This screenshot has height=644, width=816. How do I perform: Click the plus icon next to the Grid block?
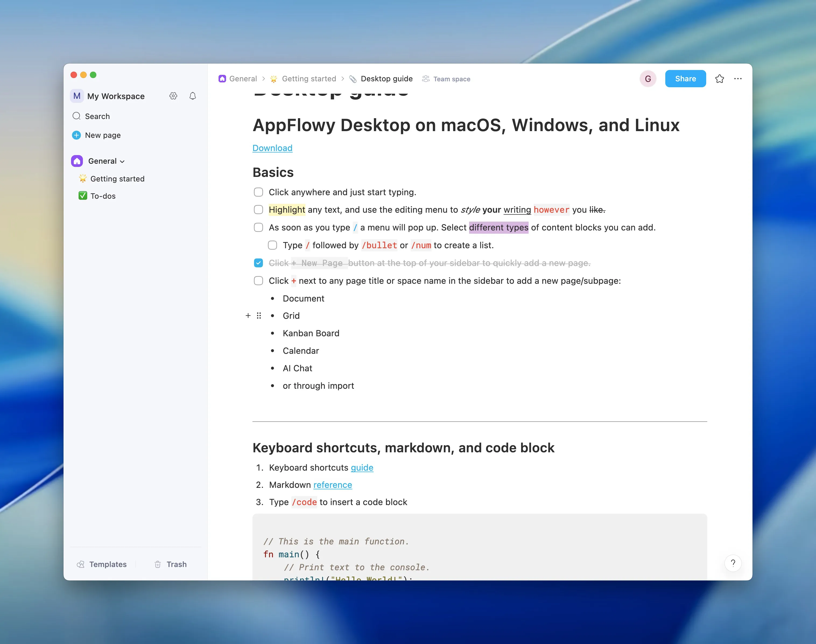(x=248, y=316)
